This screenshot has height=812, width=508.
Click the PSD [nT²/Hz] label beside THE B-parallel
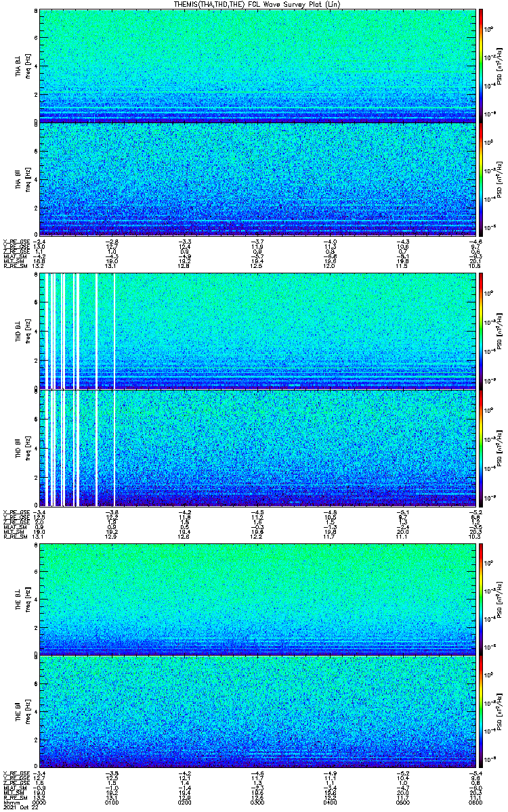coord(500,712)
